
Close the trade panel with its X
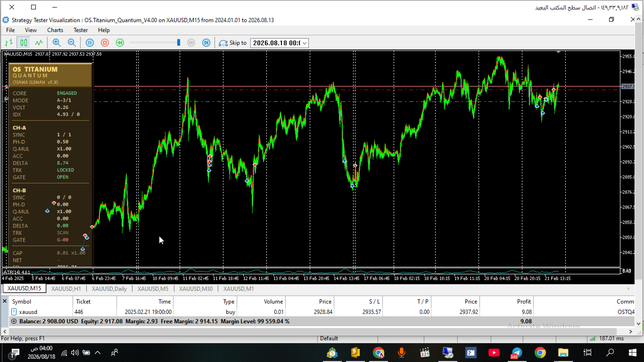pyautogui.click(x=5, y=301)
